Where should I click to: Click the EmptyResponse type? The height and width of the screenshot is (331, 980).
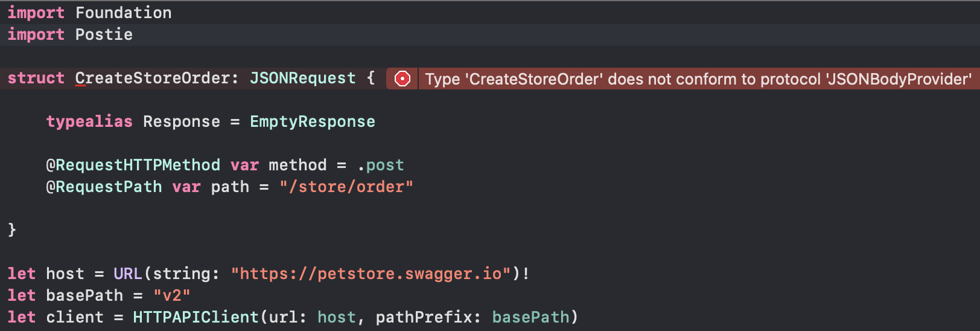pos(312,121)
